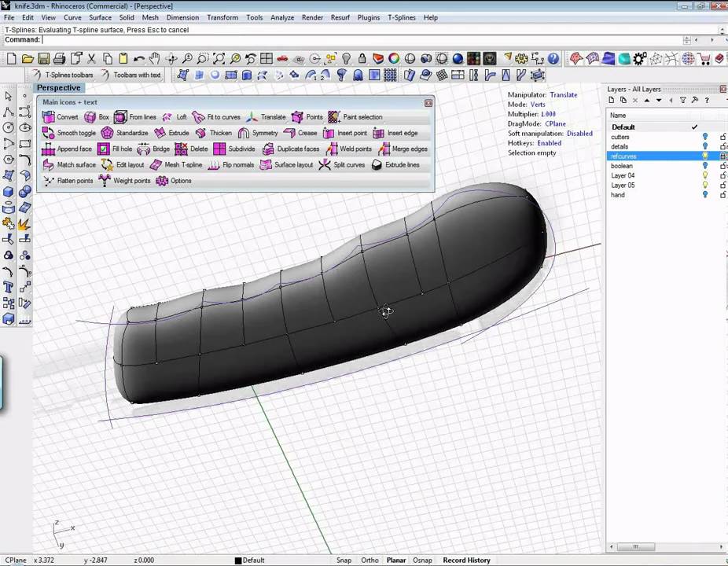Click the Bridge tool

pyautogui.click(x=153, y=149)
